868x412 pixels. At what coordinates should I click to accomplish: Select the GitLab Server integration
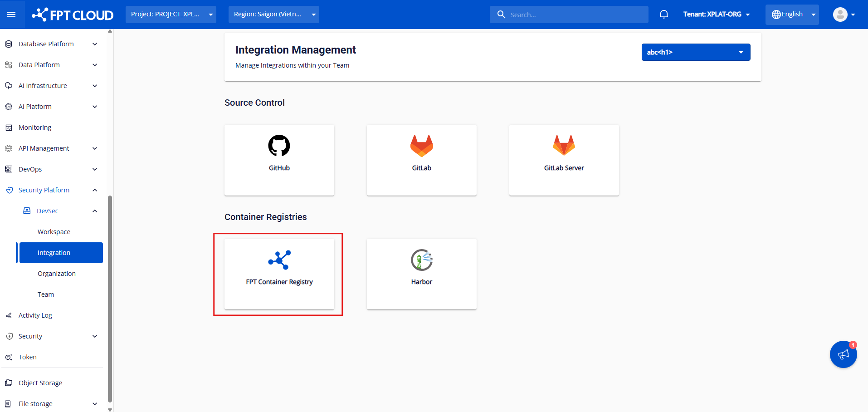click(564, 160)
